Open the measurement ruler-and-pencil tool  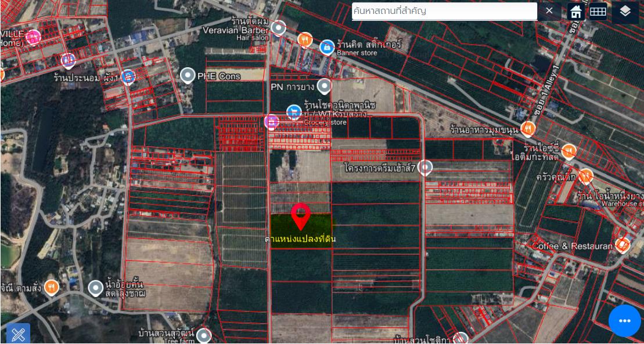18,334
